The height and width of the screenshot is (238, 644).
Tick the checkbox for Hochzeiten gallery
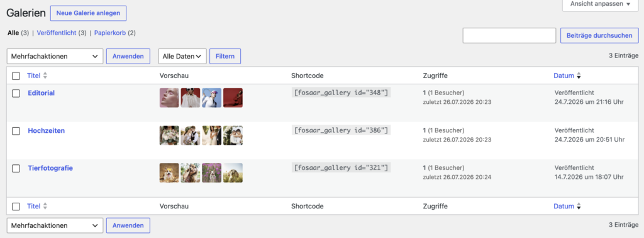[x=16, y=131]
